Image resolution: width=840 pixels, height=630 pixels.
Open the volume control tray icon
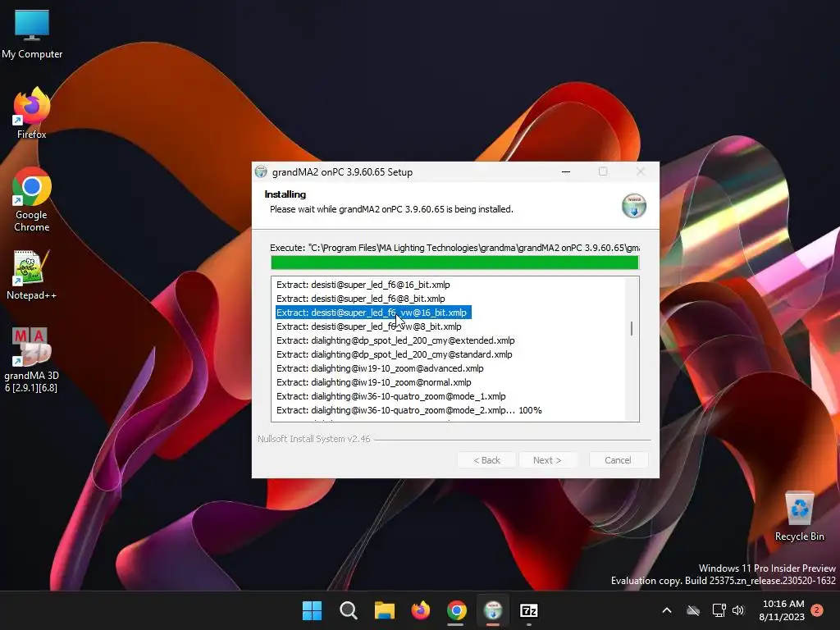738,610
